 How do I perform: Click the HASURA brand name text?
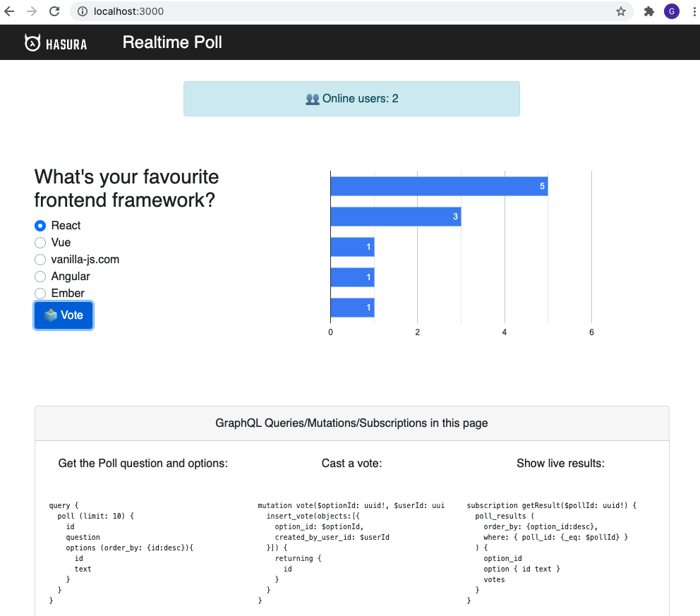coord(67,42)
